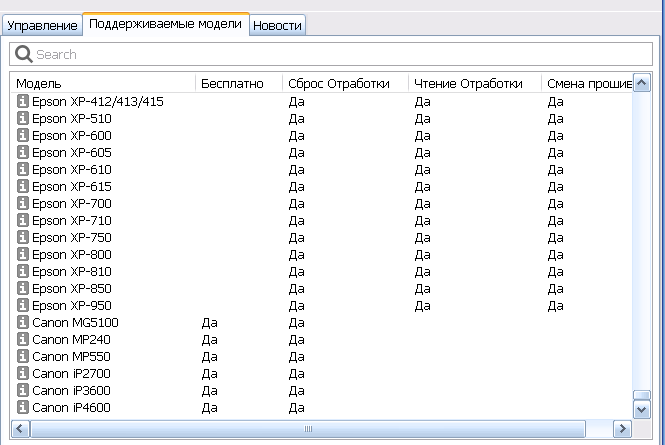This screenshot has width=665, height=445.
Task: Select the Epson XP-710 model name
Action: coord(72,220)
